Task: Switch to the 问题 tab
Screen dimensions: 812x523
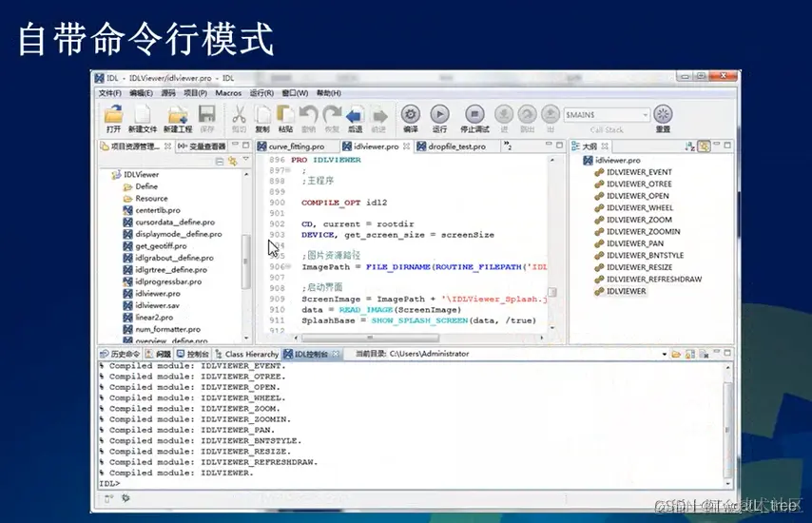Action: pos(158,354)
